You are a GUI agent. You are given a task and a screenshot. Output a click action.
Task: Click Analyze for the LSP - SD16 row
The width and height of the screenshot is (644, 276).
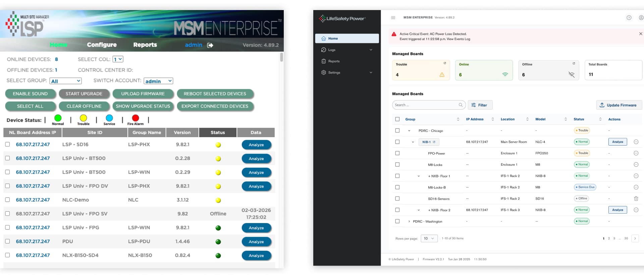(x=256, y=145)
